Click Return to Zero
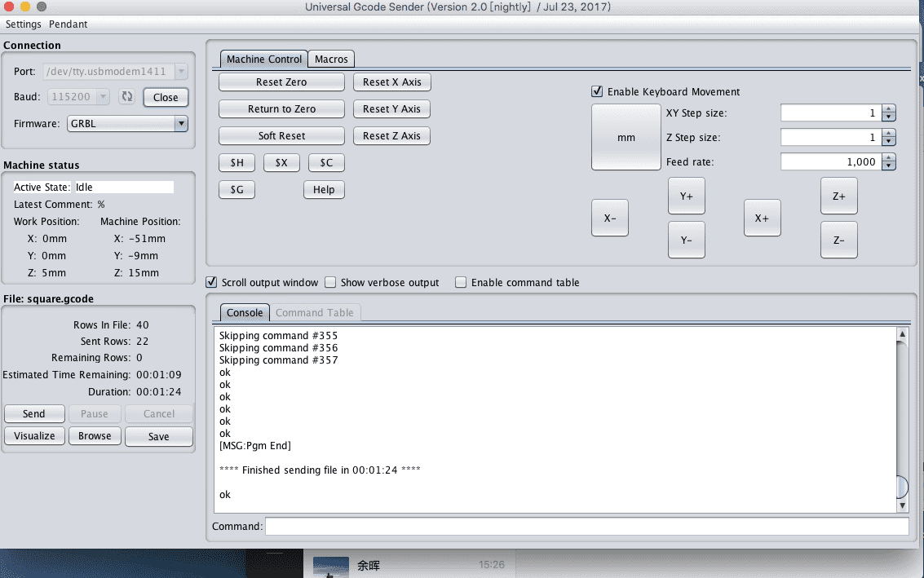924x578 pixels. (281, 109)
